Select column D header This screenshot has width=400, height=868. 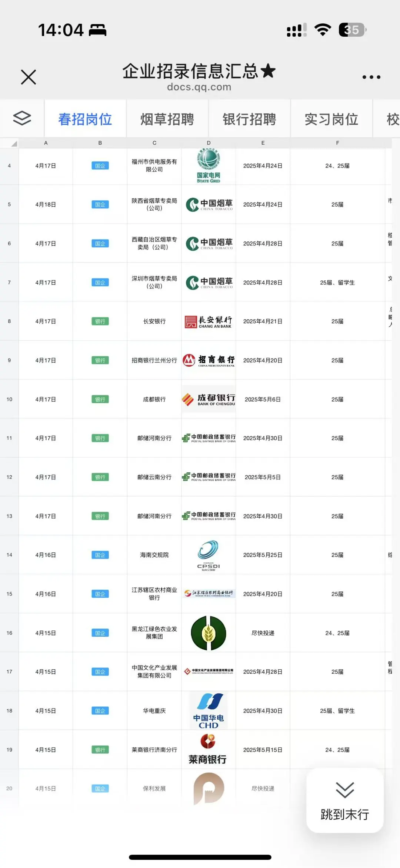click(209, 143)
